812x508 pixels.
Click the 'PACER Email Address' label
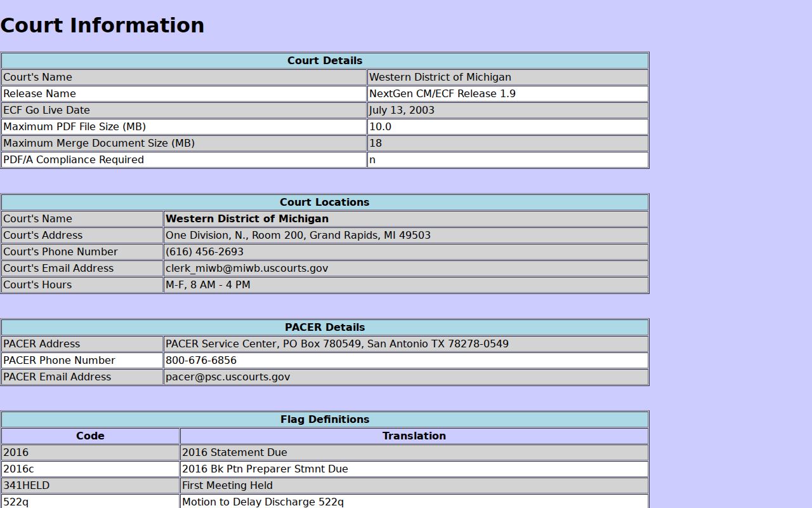click(57, 377)
